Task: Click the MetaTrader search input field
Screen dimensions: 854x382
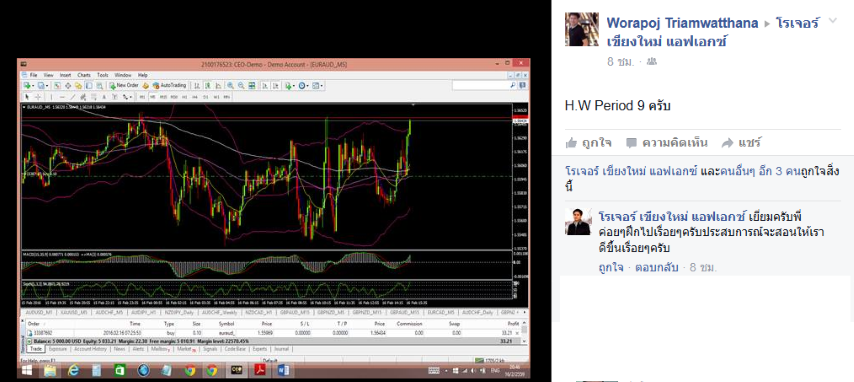Action: pos(481,86)
